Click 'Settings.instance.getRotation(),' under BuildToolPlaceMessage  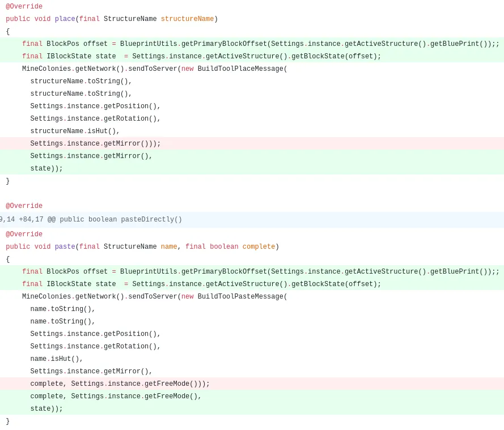point(95,118)
